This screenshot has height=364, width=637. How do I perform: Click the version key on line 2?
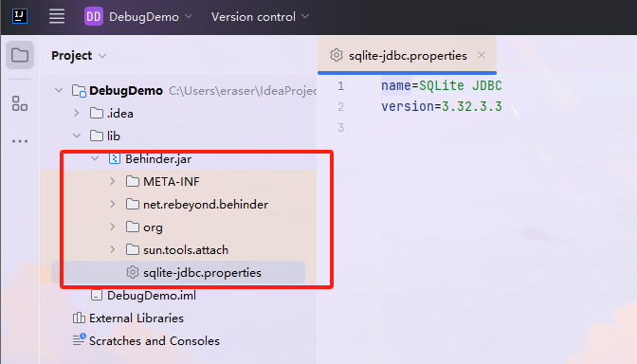point(408,106)
